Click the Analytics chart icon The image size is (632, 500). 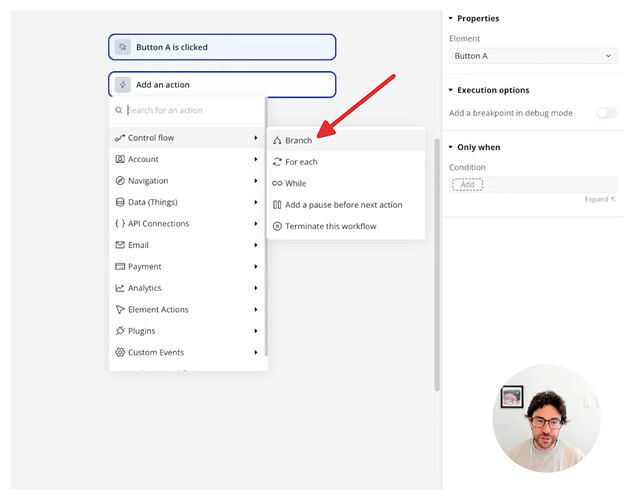click(x=120, y=288)
